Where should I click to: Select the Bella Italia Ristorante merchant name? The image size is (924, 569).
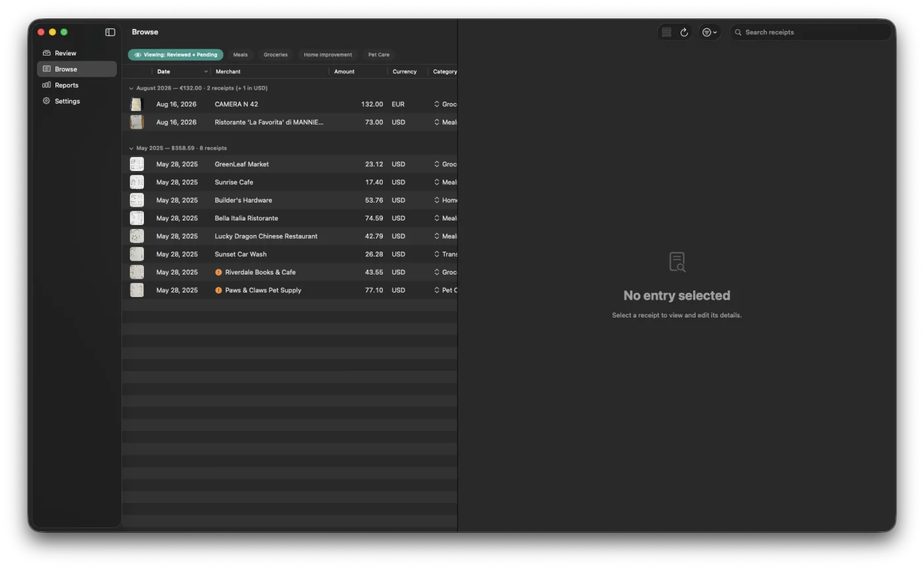246,218
